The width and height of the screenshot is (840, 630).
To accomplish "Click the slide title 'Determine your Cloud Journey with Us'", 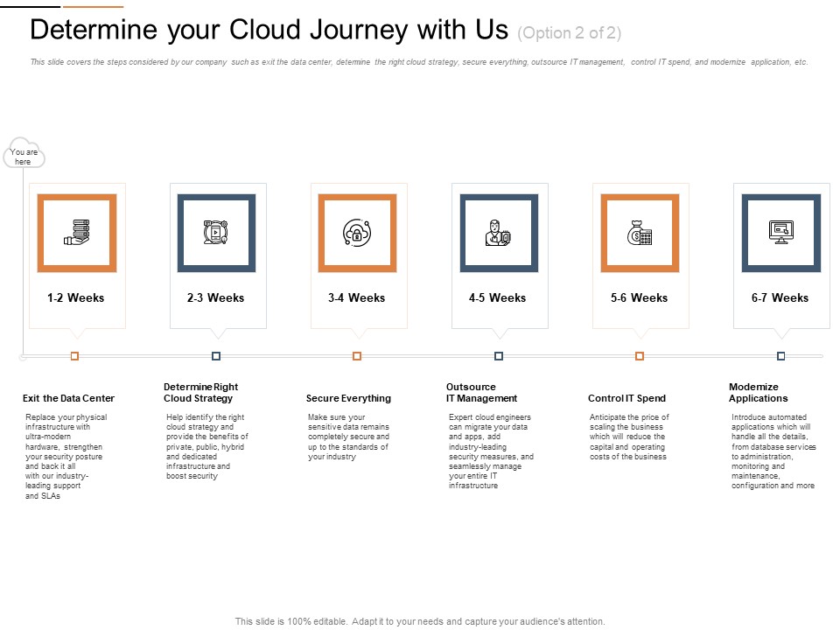I will (269, 30).
